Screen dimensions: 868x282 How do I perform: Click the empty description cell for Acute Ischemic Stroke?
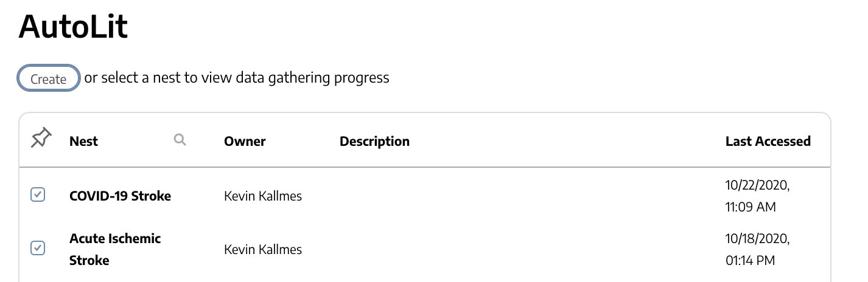[x=523, y=249]
